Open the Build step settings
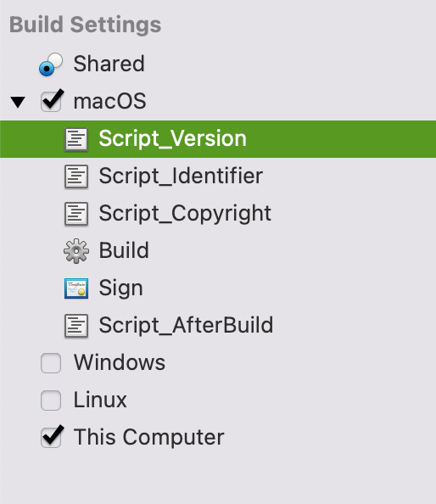This screenshot has width=436, height=504. click(x=218, y=251)
